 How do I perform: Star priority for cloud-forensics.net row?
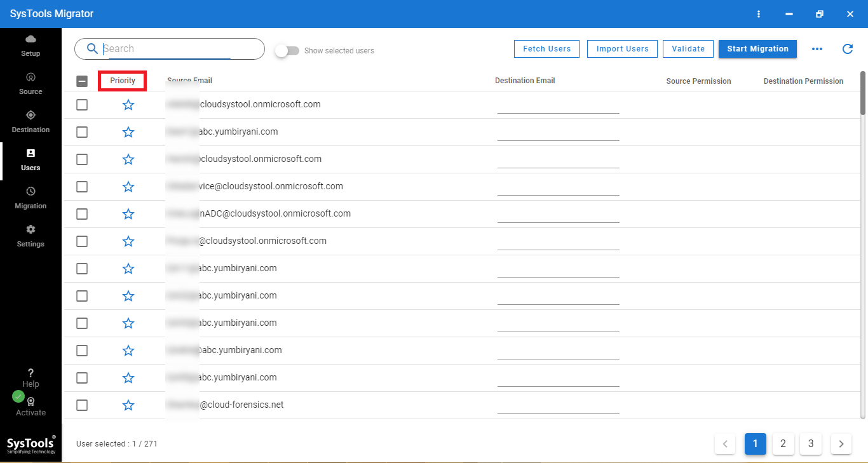click(128, 405)
